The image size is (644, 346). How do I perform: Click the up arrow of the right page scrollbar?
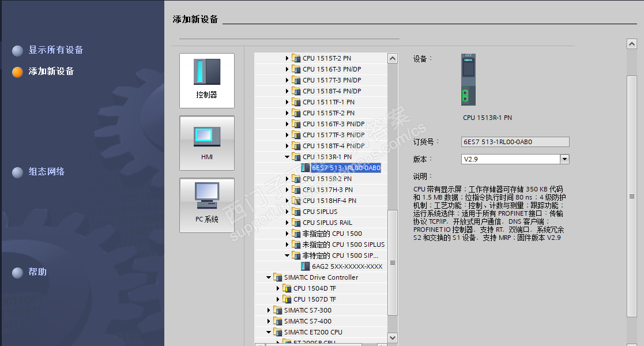(632, 44)
